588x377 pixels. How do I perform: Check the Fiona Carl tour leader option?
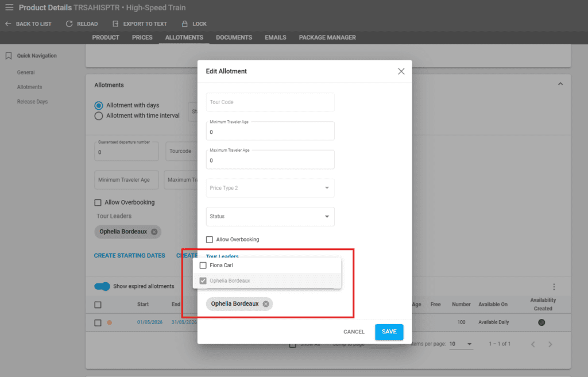click(x=203, y=266)
